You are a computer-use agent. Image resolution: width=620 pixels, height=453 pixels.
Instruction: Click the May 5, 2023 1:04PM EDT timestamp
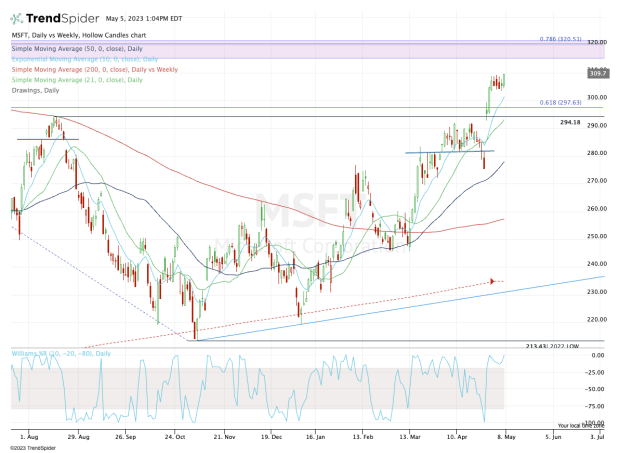pos(144,19)
